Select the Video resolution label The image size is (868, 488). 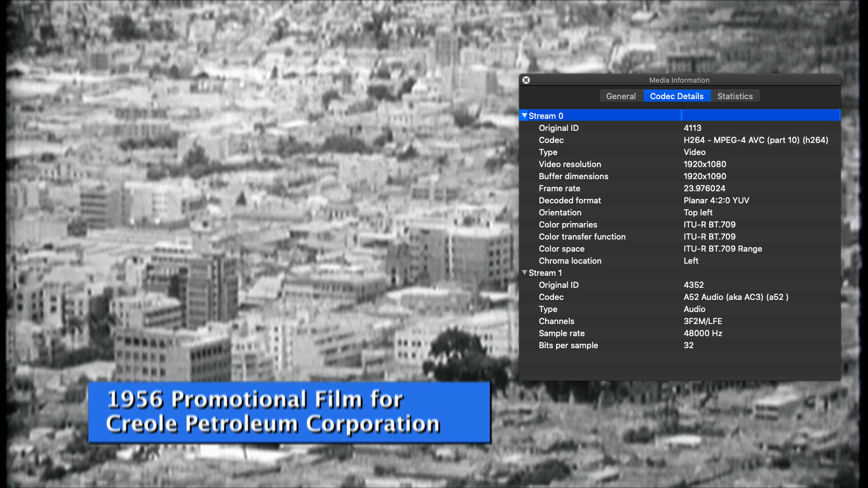[x=570, y=164]
